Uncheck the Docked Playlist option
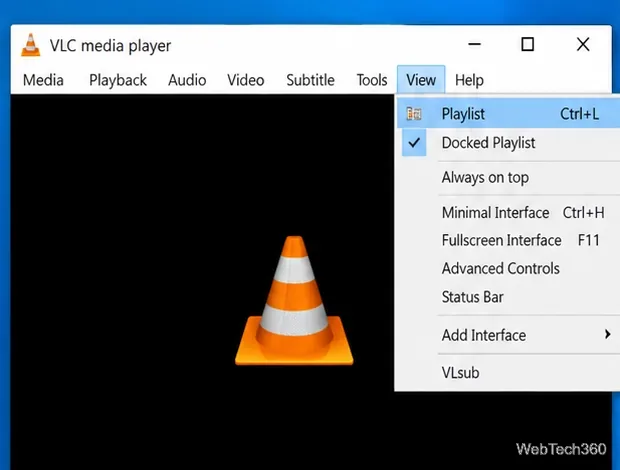The height and width of the screenshot is (470, 620). tap(508, 143)
